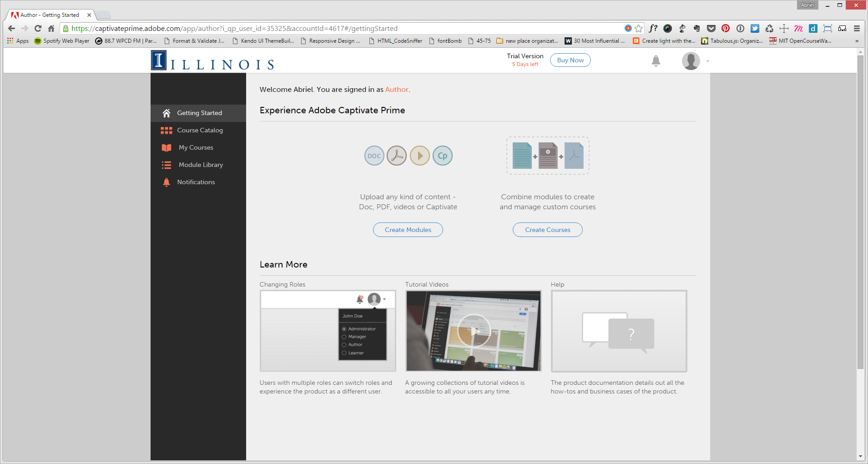
Task: Click the Pocket extension icon
Action: [x=711, y=28]
